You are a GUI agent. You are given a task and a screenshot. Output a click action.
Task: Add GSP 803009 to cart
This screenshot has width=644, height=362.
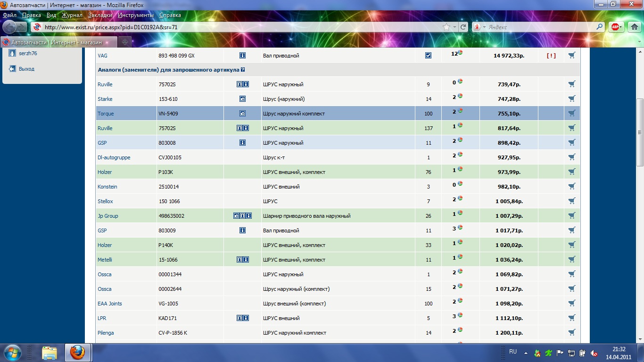[572, 230]
